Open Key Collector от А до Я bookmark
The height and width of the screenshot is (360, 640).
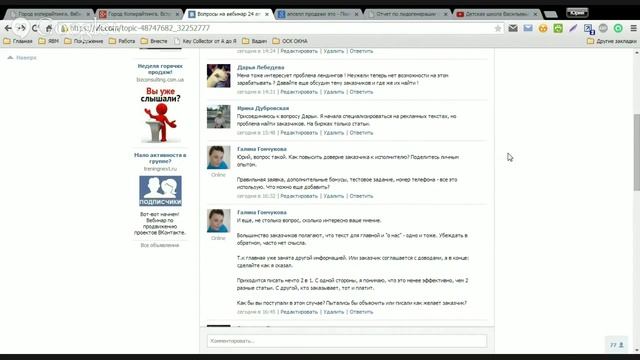[205, 41]
